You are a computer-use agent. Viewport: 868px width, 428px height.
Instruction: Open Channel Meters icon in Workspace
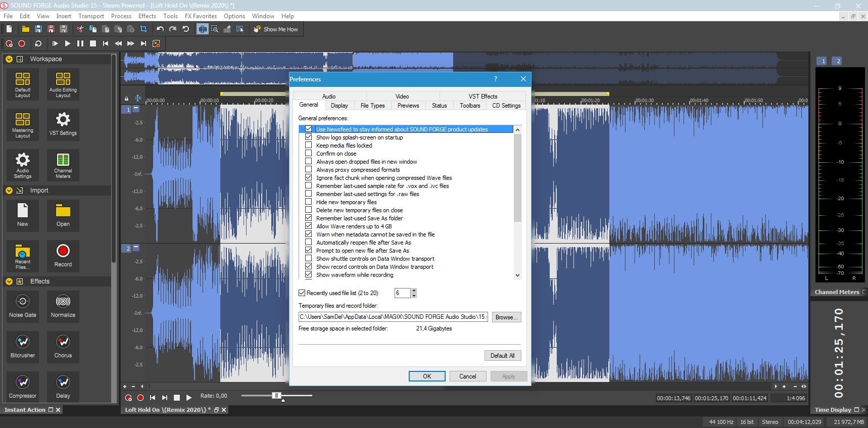coord(63,165)
